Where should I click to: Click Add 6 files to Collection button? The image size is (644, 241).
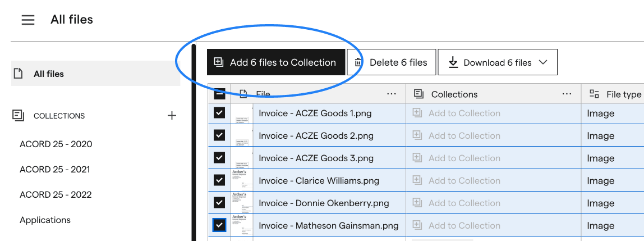[276, 62]
